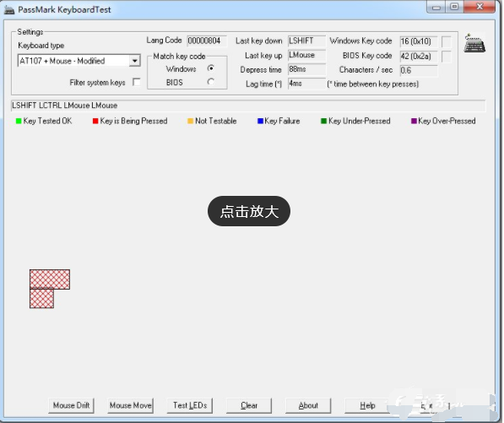Screen dimensions: 504x423
Task: Click the upper red hatched key
Action: coord(50,279)
